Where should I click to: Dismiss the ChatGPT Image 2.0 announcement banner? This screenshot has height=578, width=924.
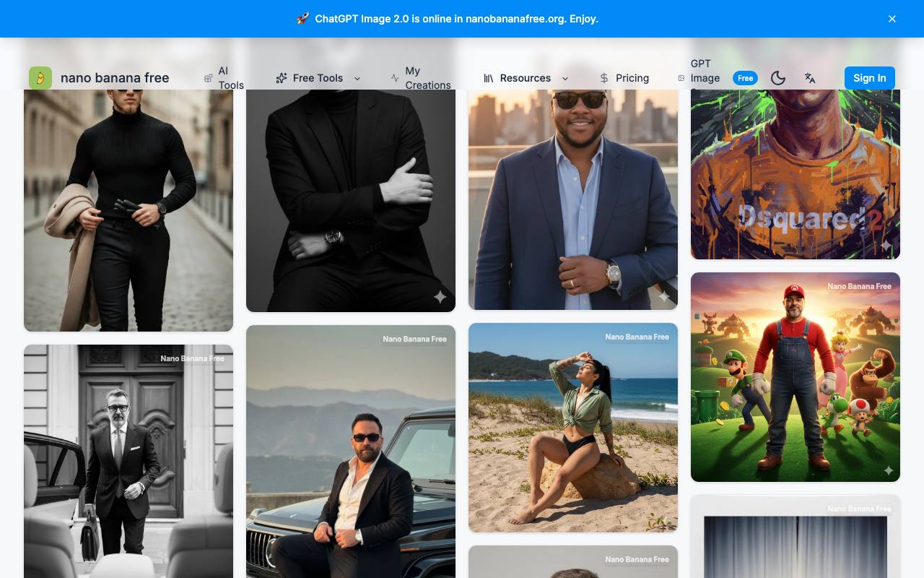tap(892, 19)
